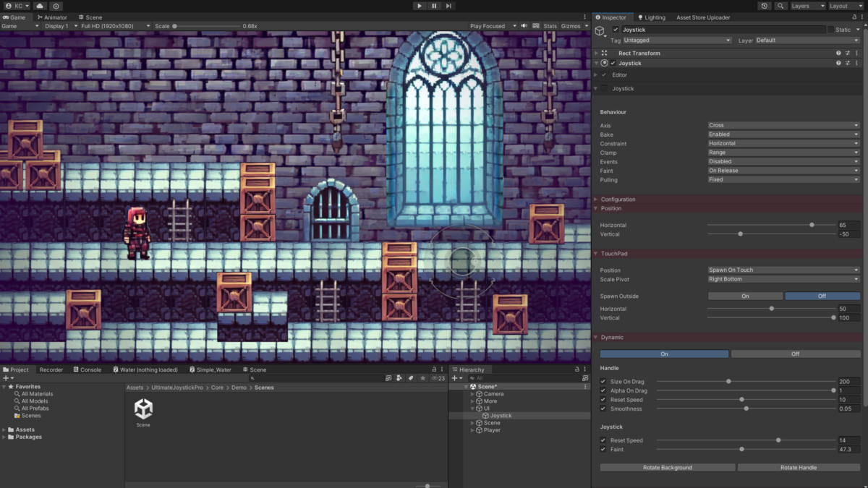Screen dimensions: 868x488
Task: Open the Tag dropdown showing Untagged
Action: [677, 40]
